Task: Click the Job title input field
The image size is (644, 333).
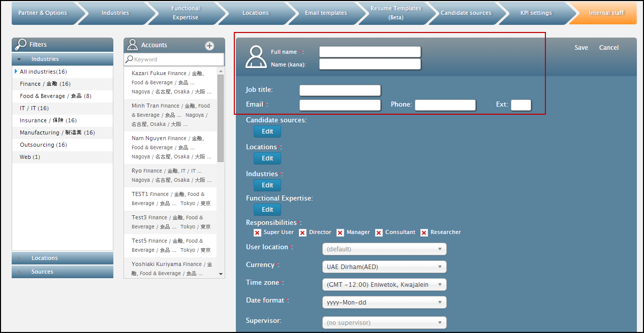Action: coord(340,90)
